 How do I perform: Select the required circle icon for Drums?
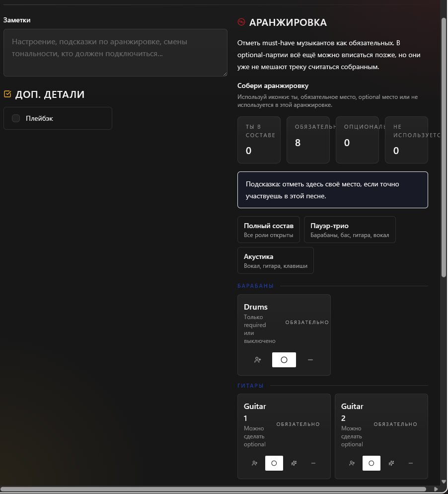(x=284, y=360)
